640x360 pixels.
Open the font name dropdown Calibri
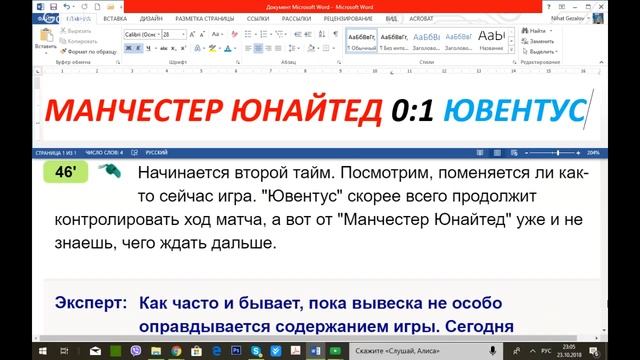[159, 35]
